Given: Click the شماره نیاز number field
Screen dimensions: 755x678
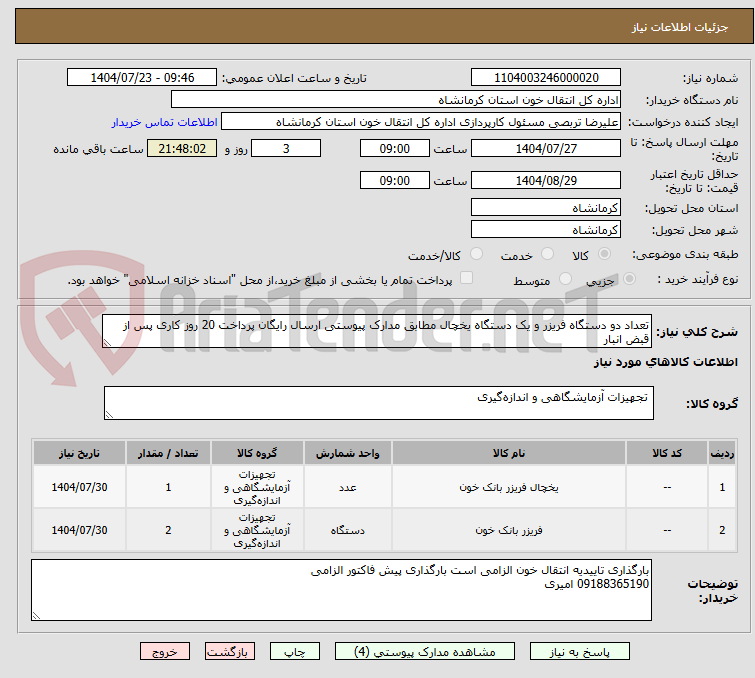Looking at the screenshot, I should (545, 78).
